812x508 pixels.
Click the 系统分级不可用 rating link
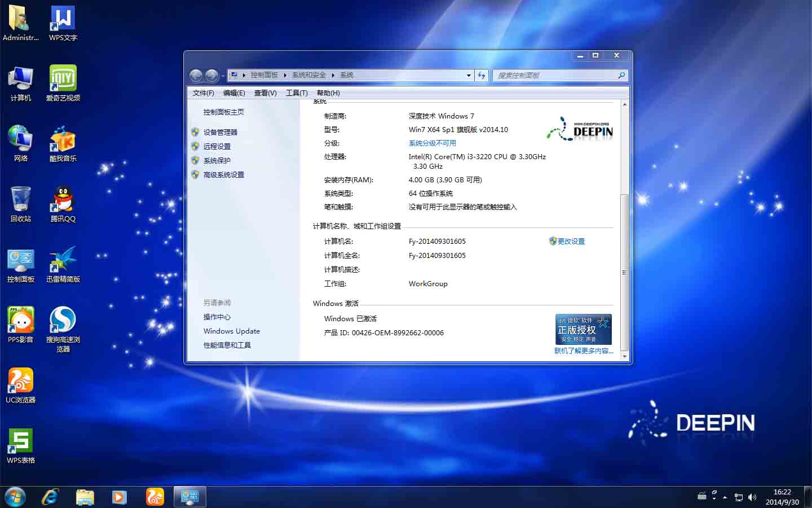pos(433,143)
